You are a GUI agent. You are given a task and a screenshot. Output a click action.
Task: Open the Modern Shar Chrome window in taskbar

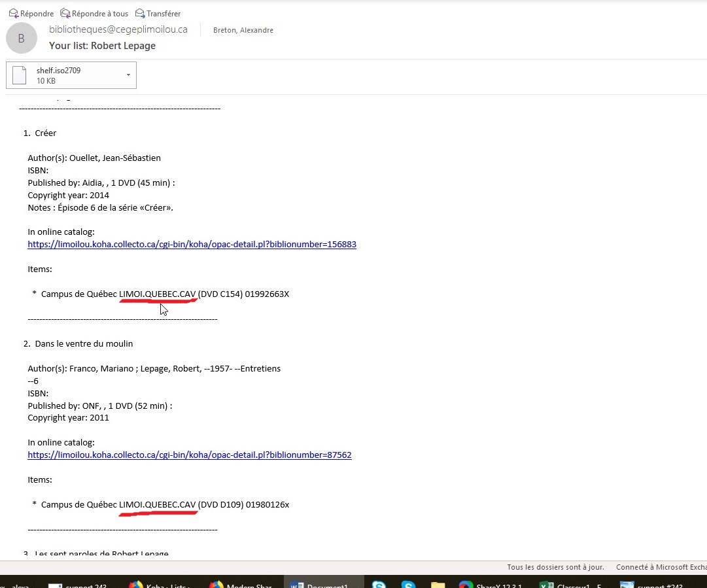[x=241, y=583]
